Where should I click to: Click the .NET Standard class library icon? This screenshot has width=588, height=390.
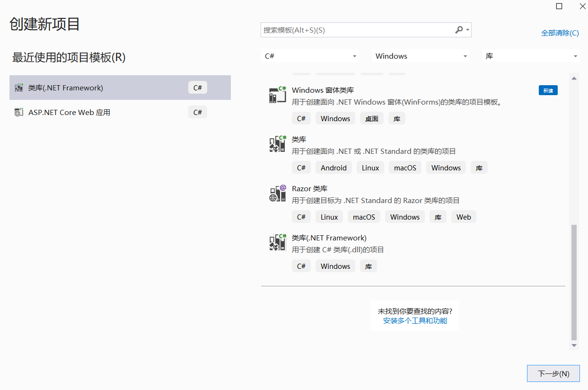[x=278, y=144]
